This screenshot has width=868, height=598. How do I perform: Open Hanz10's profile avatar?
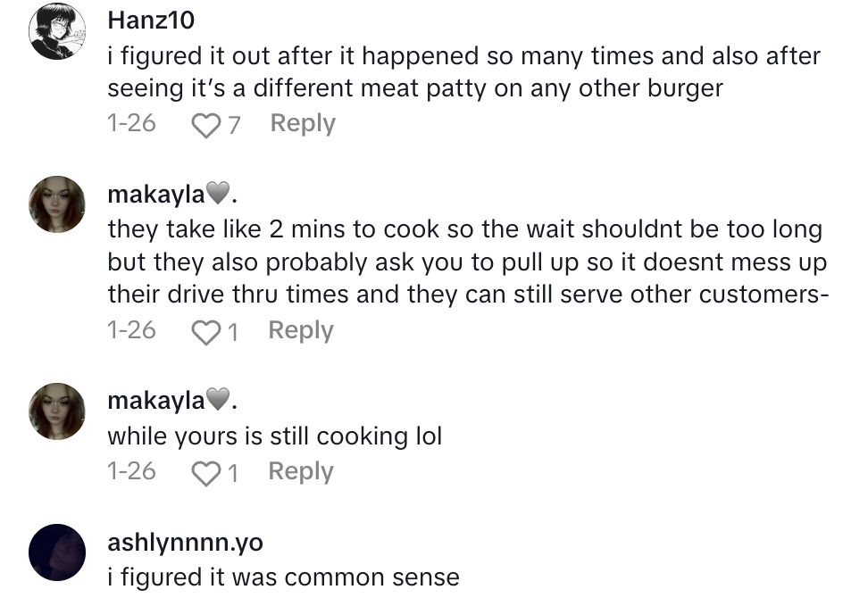click(x=57, y=31)
